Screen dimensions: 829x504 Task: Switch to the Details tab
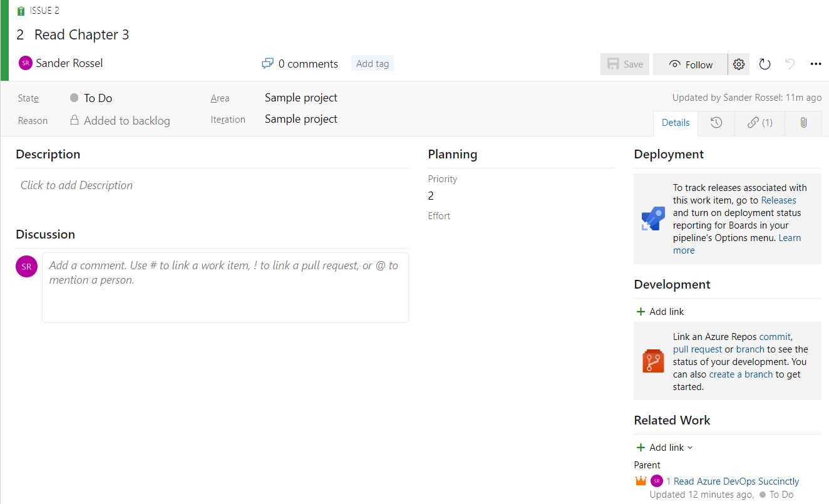(675, 123)
